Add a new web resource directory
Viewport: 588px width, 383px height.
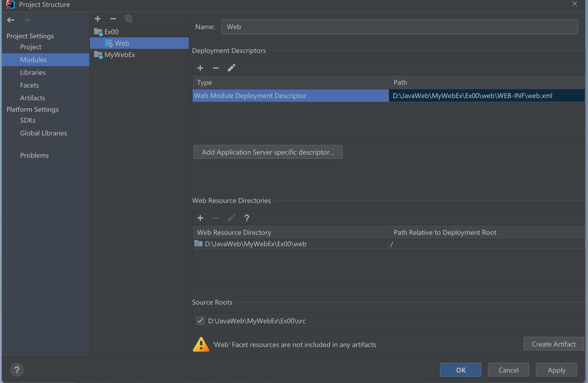(200, 218)
